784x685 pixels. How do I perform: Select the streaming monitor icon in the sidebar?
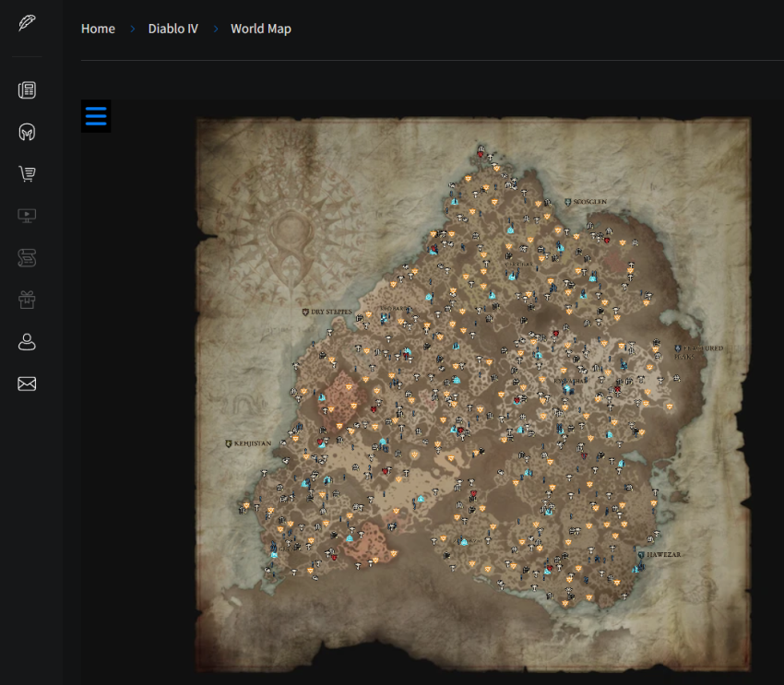click(27, 215)
